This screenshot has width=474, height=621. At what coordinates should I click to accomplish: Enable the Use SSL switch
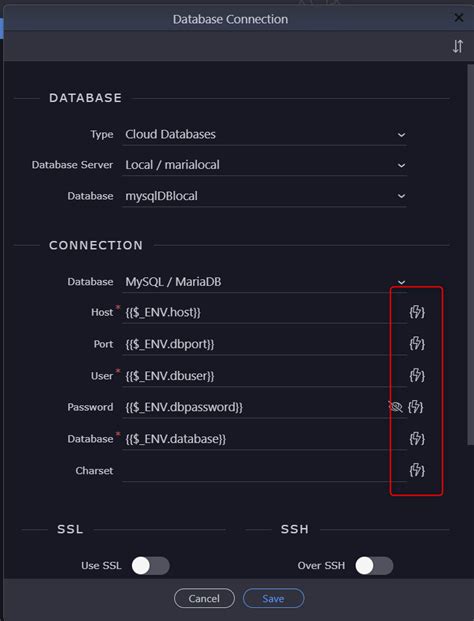coord(150,566)
